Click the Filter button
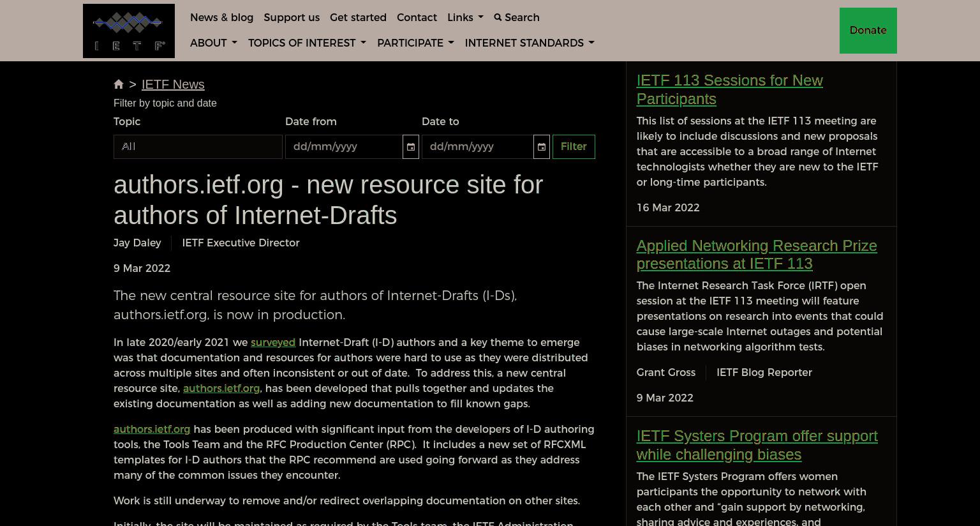 click(574, 147)
